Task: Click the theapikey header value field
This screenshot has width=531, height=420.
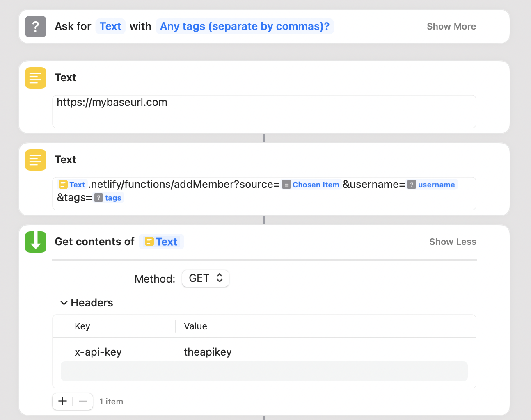Action: tap(208, 352)
